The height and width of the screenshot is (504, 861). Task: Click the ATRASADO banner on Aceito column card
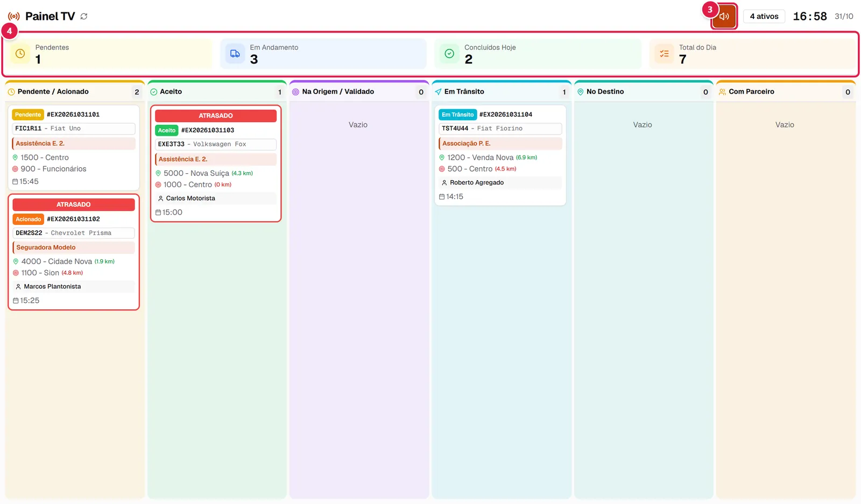coord(216,116)
